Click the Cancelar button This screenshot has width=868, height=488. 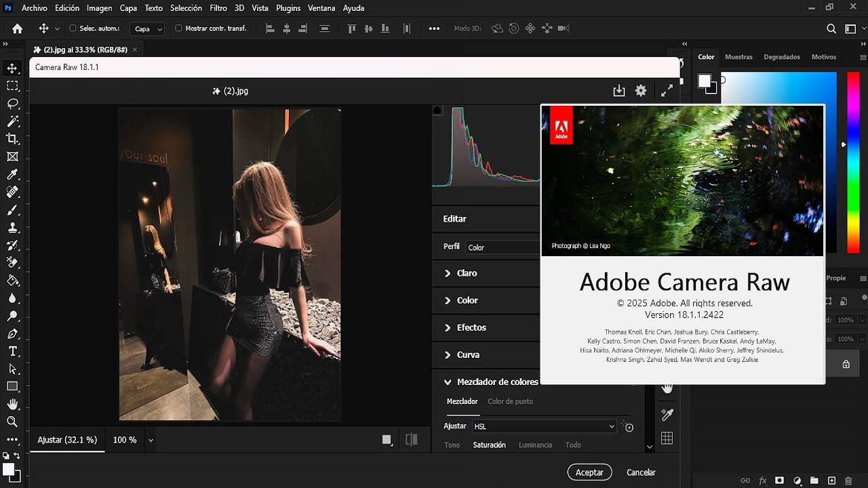tap(641, 472)
